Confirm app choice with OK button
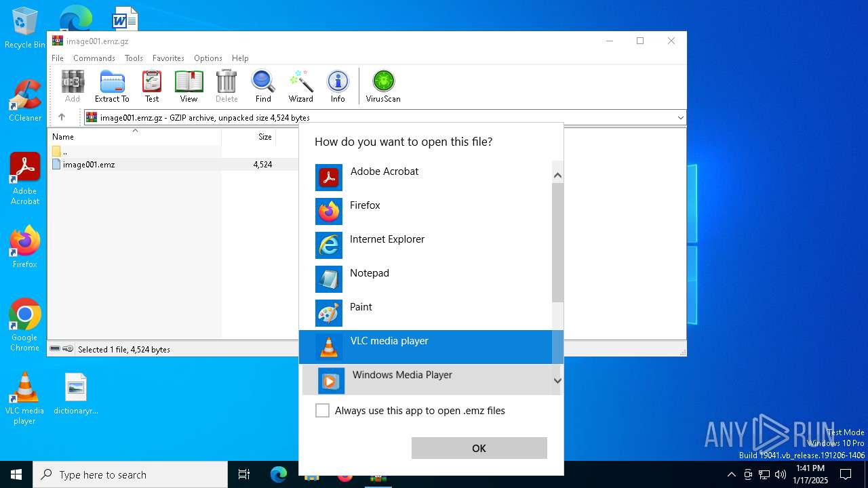Image resolution: width=868 pixels, height=488 pixels. (x=479, y=448)
